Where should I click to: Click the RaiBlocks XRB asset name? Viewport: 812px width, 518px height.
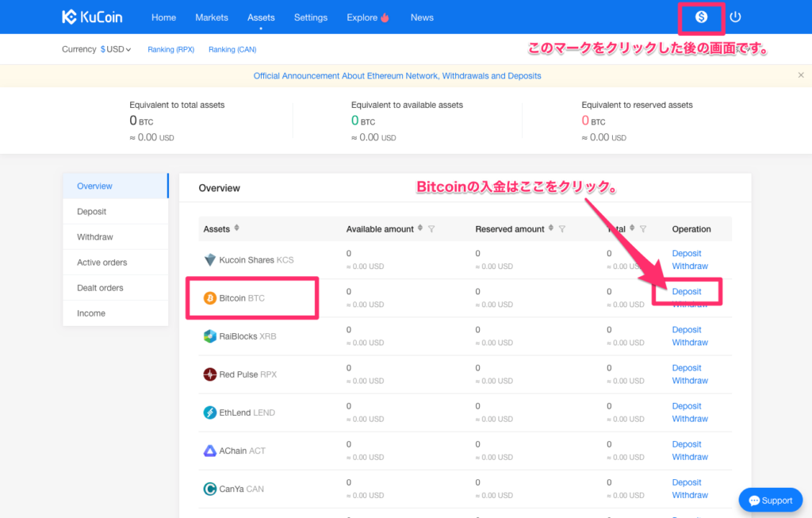point(247,336)
